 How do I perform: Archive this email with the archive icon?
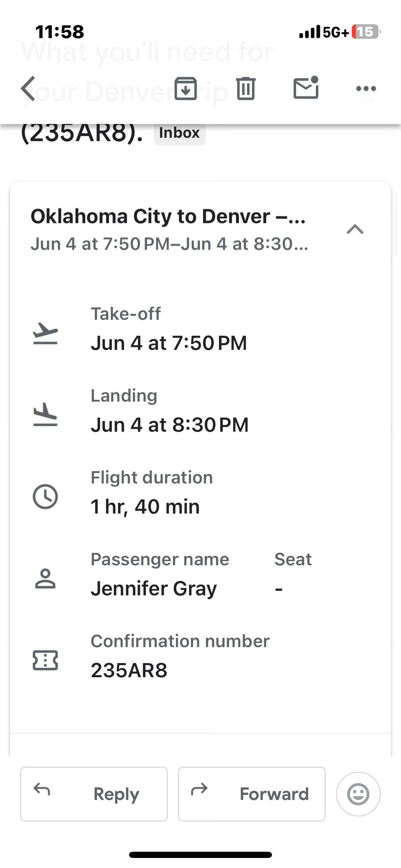click(x=185, y=89)
